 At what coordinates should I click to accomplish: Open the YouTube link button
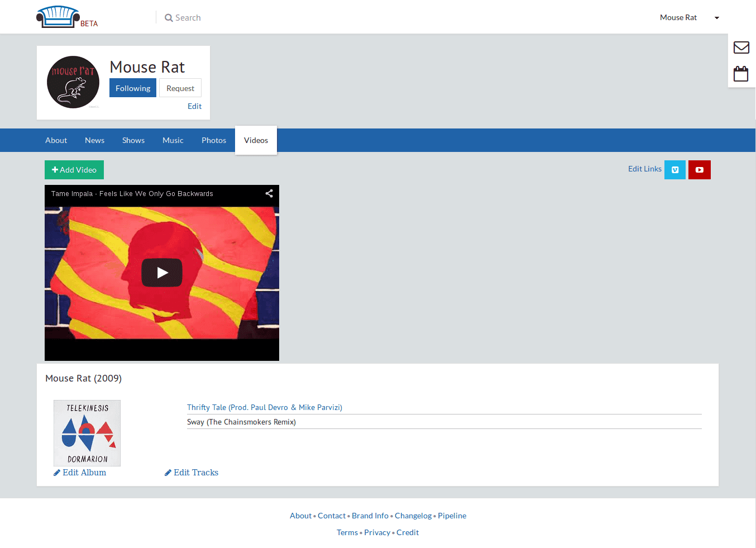pos(700,170)
